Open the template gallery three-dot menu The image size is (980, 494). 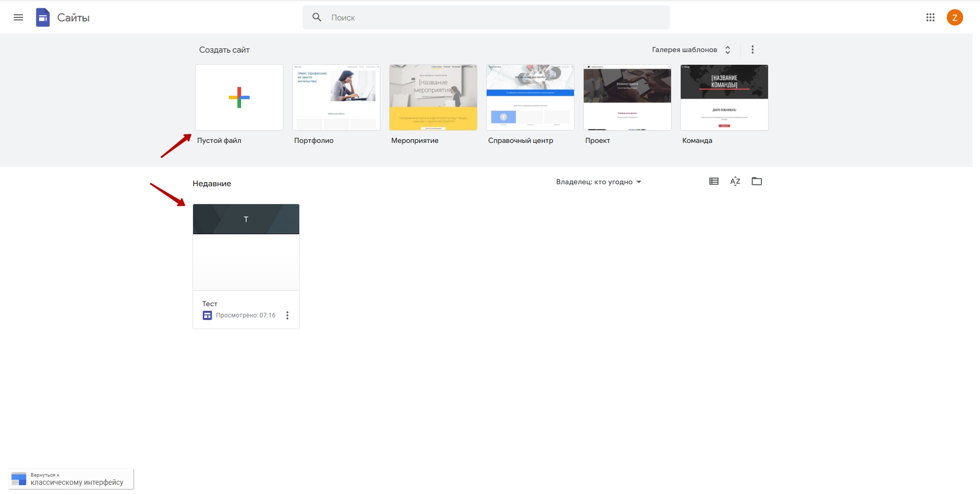tap(752, 50)
